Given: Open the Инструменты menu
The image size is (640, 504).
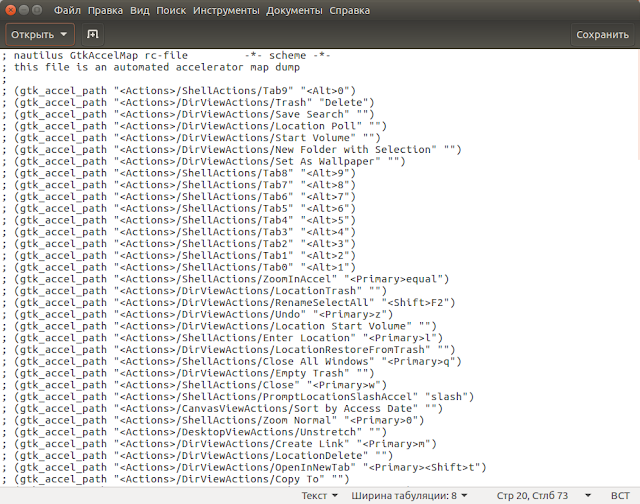Looking at the screenshot, I should point(226,10).
